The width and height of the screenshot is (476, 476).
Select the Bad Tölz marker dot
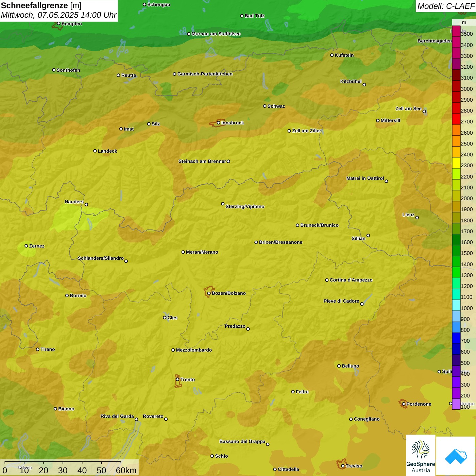[x=242, y=16]
